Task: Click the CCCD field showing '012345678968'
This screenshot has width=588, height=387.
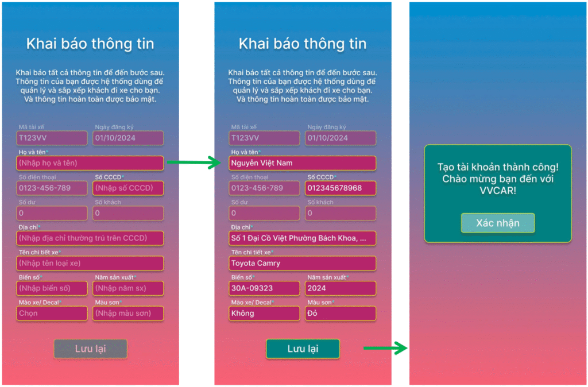Action: (x=341, y=188)
